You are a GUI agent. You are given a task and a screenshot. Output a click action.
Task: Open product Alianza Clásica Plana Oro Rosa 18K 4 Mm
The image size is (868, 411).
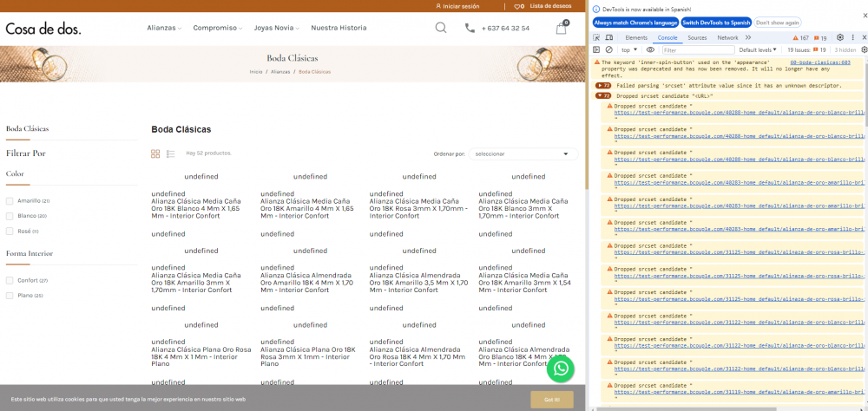click(x=201, y=356)
